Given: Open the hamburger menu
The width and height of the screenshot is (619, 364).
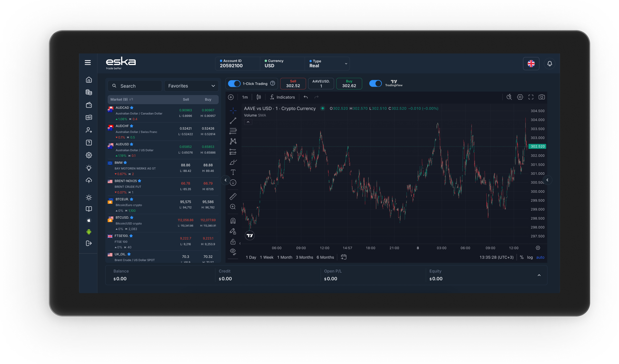Looking at the screenshot, I should pos(88,63).
